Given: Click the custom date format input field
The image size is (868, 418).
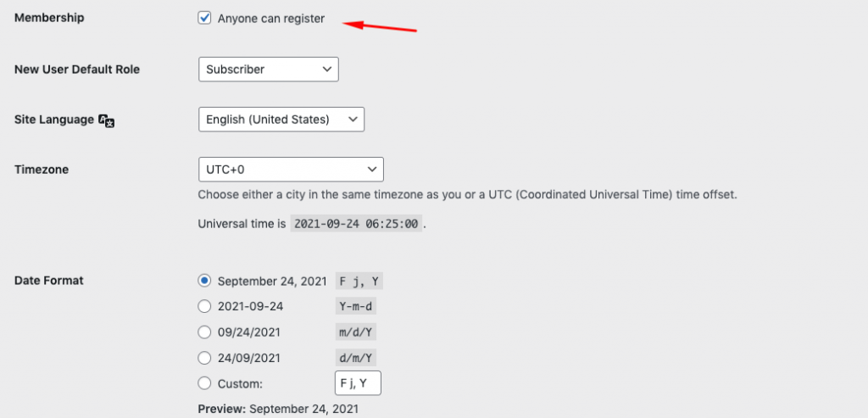Looking at the screenshot, I should 359,383.
